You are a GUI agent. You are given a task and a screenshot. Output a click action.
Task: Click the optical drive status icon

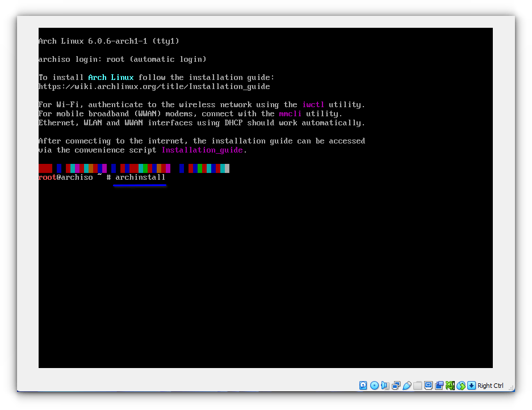[x=374, y=385]
